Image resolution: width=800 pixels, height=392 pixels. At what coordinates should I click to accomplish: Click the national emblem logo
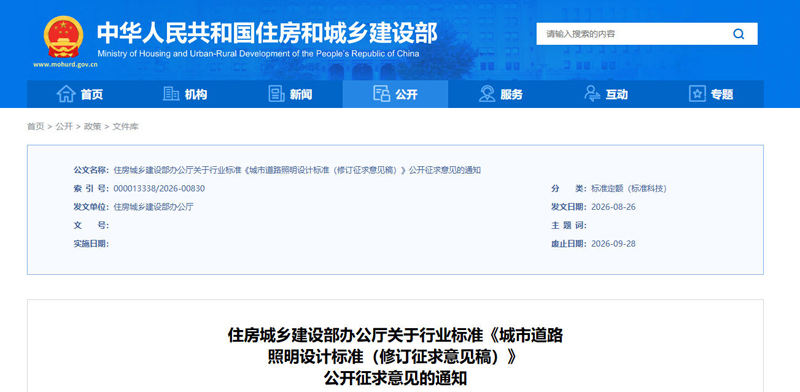(63, 37)
